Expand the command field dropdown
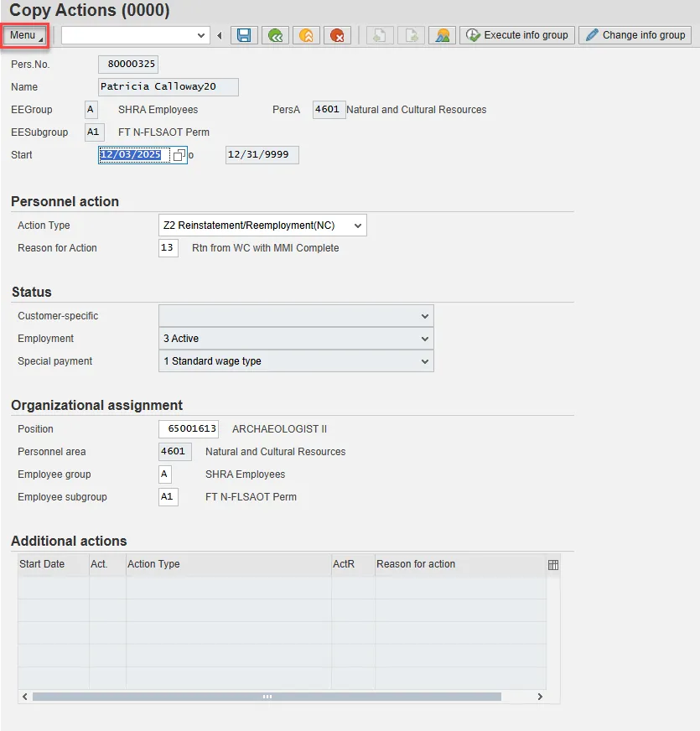Image resolution: width=700 pixels, height=731 pixels. point(201,35)
